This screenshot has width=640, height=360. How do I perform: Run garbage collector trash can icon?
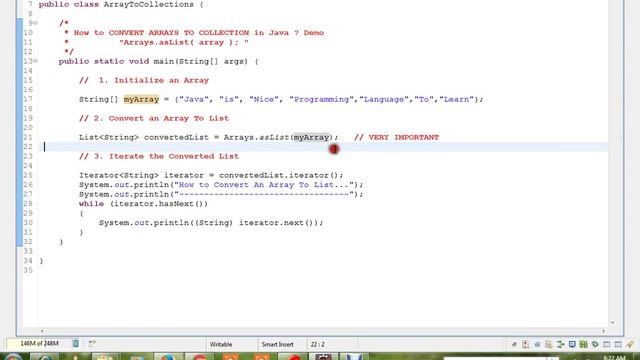76,343
